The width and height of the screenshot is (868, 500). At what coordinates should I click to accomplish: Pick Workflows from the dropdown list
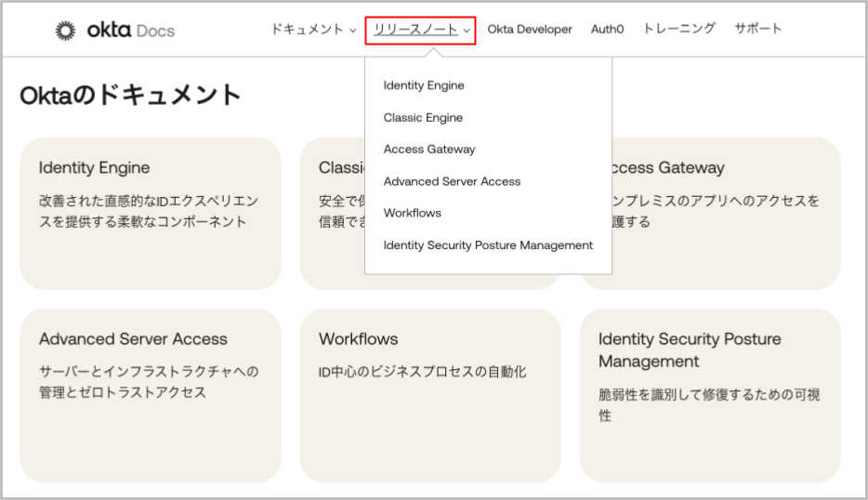[x=413, y=214]
